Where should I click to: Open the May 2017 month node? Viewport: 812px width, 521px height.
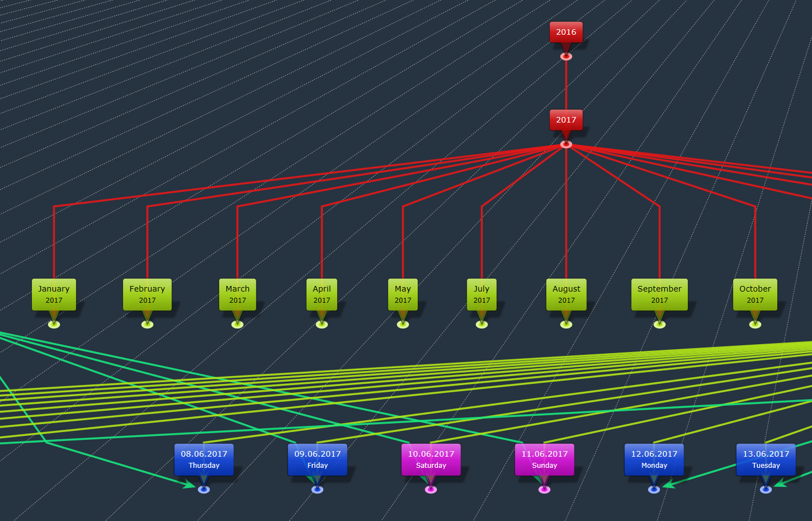click(403, 294)
